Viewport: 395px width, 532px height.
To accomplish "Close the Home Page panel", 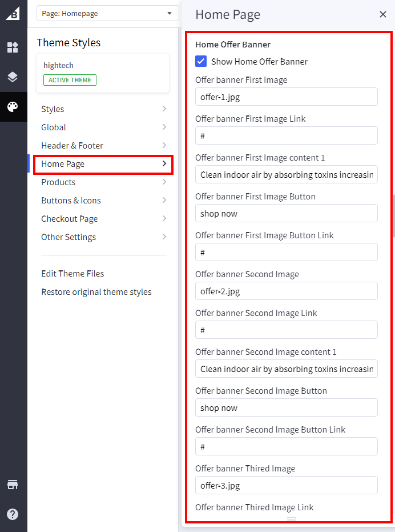I will (x=383, y=14).
